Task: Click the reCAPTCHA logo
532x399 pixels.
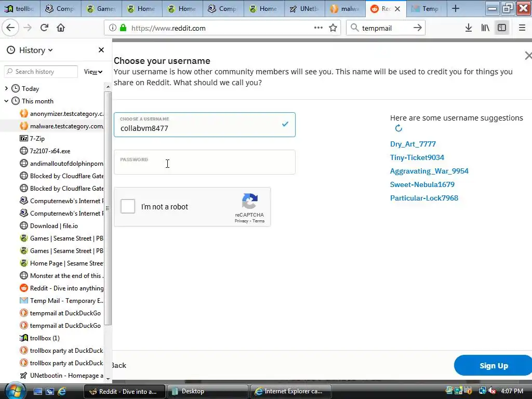Action: 250,201
